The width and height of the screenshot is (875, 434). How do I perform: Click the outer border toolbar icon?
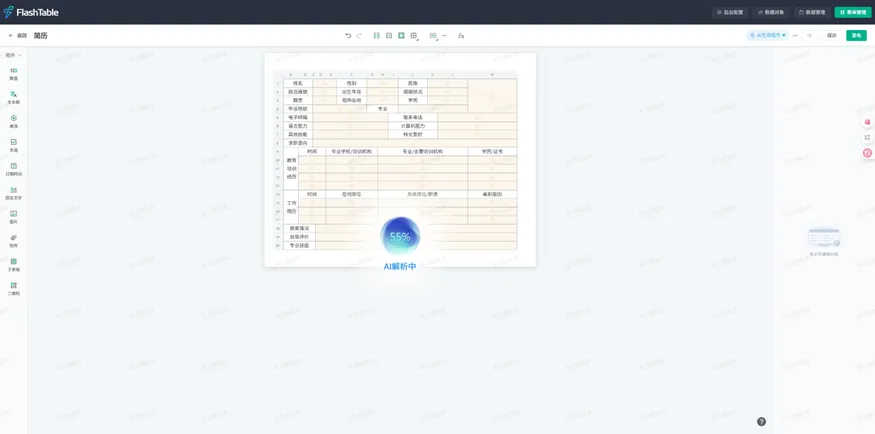pyautogui.click(x=401, y=36)
